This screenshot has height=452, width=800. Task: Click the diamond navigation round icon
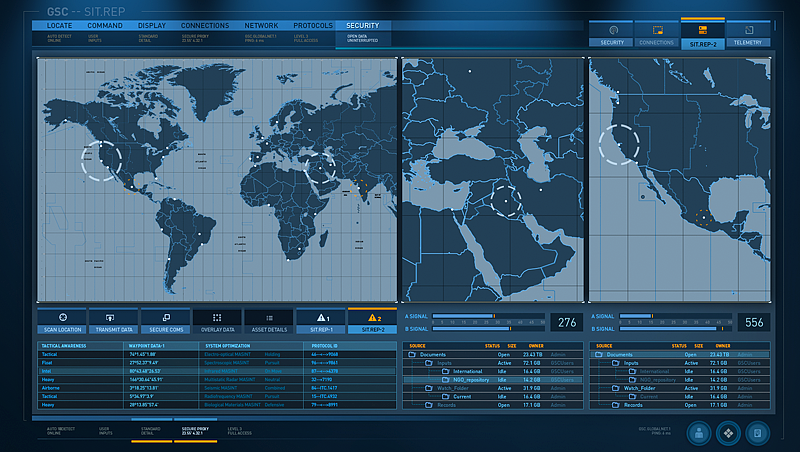tap(728, 433)
